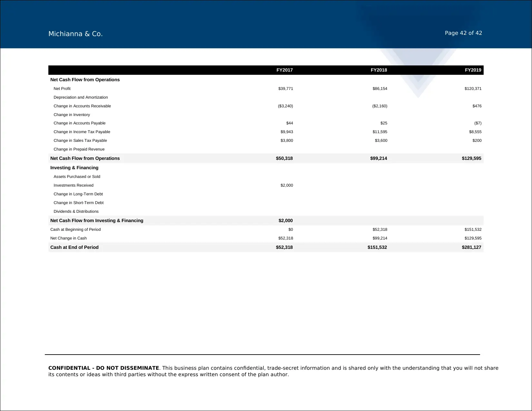532x411 pixels.
Task: Click the Page 42 of 42 indicator
Action: point(463,33)
